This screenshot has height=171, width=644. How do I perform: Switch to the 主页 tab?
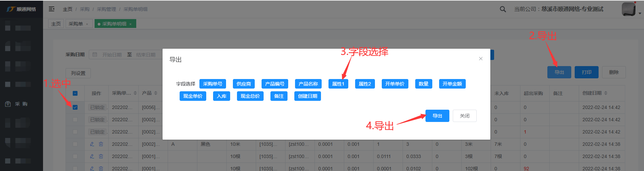coord(56,24)
